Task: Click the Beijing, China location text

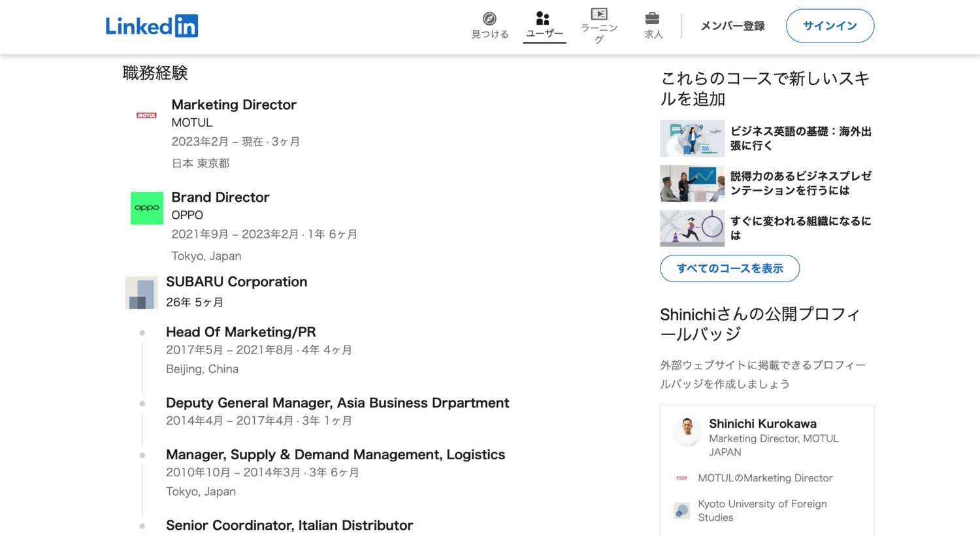Action: click(x=202, y=369)
